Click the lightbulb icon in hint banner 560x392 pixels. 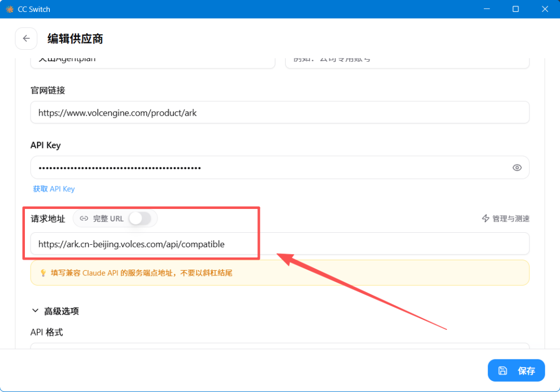tap(43, 273)
